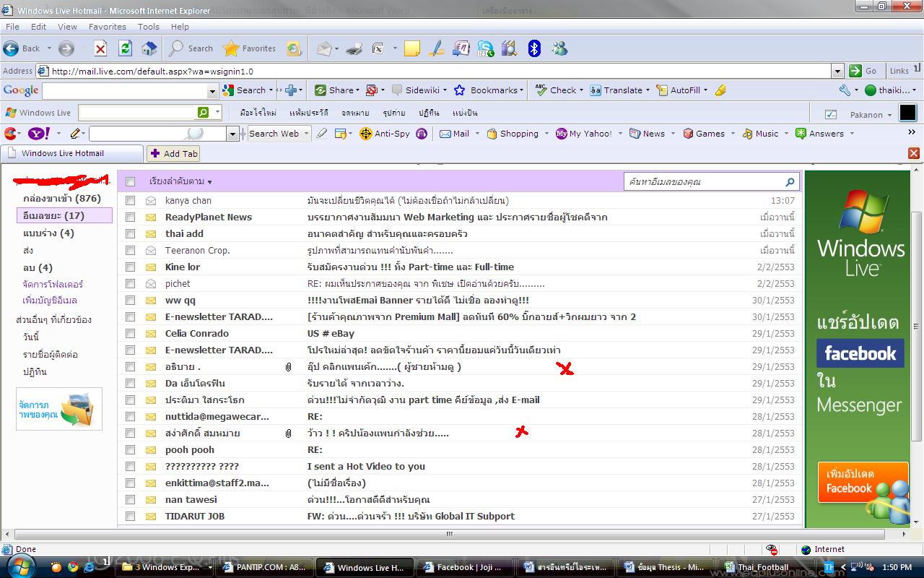Click the Skype icon in the IE toolbar

[486, 48]
